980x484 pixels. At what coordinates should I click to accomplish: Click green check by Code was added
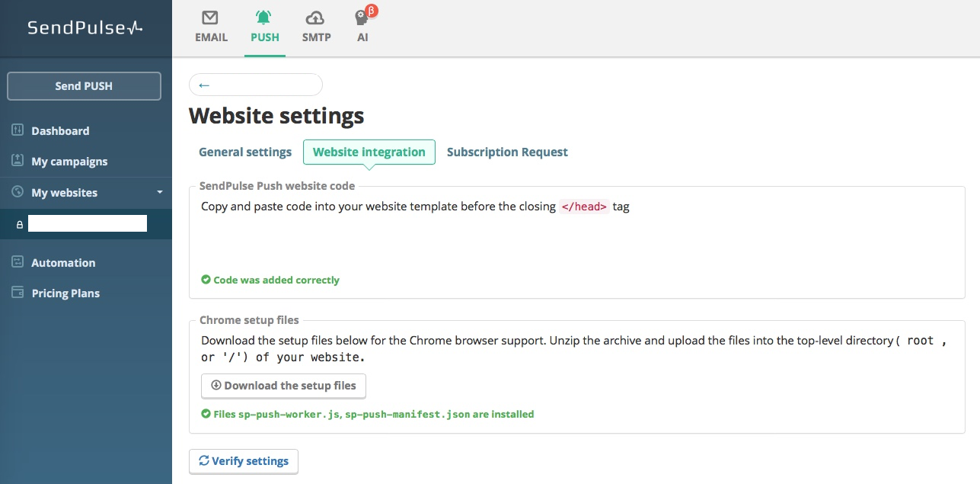click(206, 280)
